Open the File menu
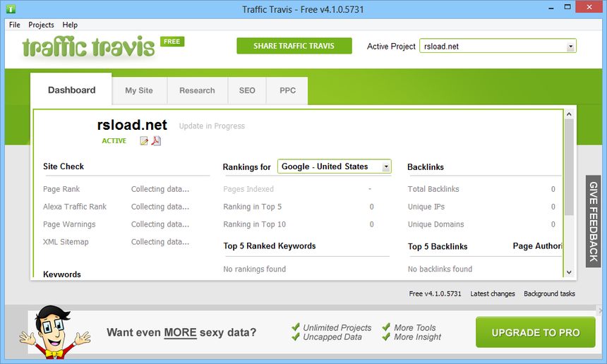Screen dimensions: 607x364 point(15,25)
